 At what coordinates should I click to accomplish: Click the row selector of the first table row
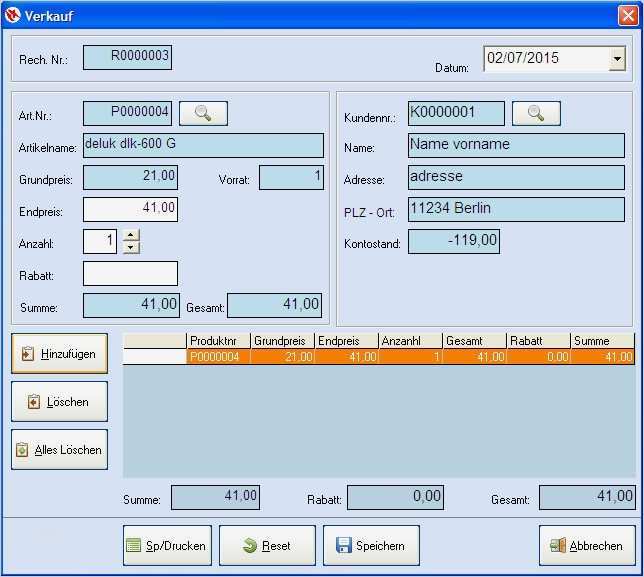155,356
